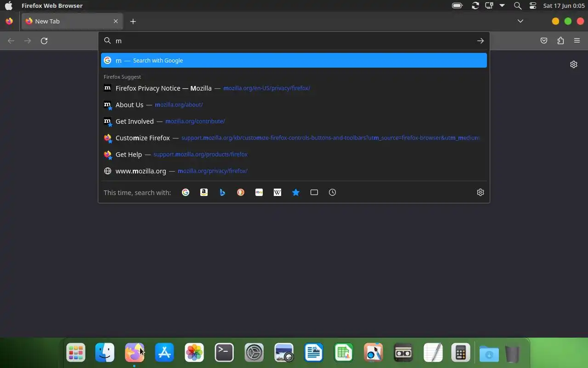Check battery status in menu bar
Image resolution: width=588 pixels, height=368 pixels.
coord(458,6)
